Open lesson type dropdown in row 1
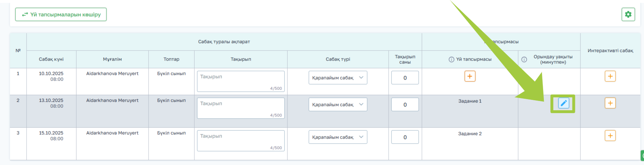This screenshot has height=165, width=644. coord(338,78)
